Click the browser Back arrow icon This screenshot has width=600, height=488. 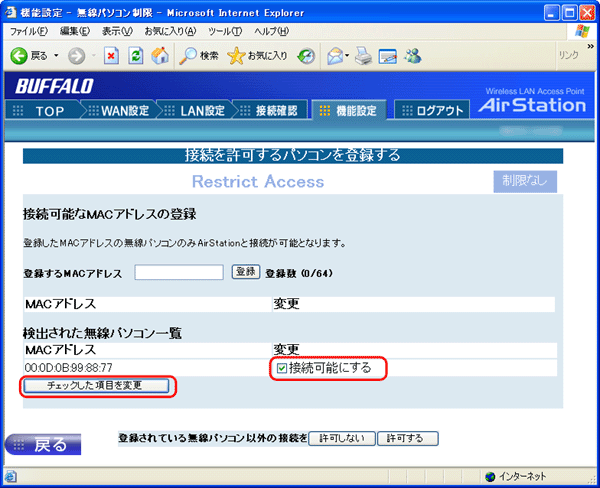18,55
